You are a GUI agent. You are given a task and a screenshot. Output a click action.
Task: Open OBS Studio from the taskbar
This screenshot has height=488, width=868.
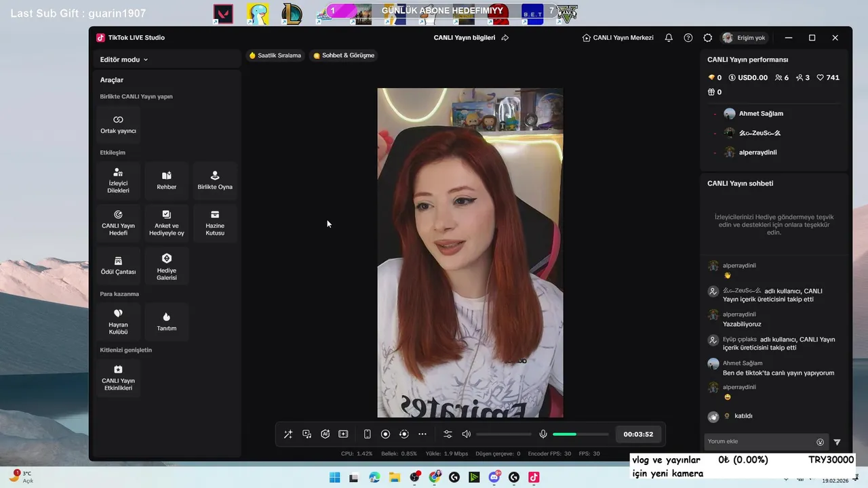pyautogui.click(x=414, y=477)
